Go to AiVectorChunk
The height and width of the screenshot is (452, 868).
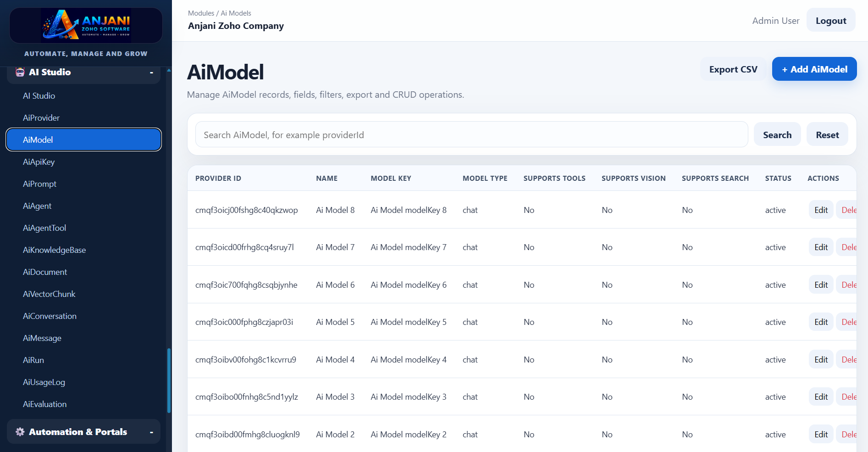(49, 294)
